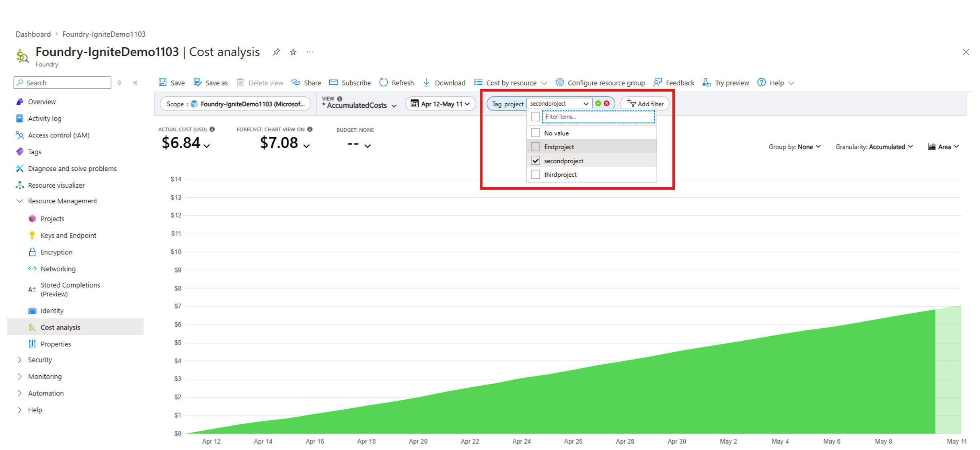This screenshot has width=980, height=450.
Task: Open Tags in the sidebar
Action: (35, 152)
